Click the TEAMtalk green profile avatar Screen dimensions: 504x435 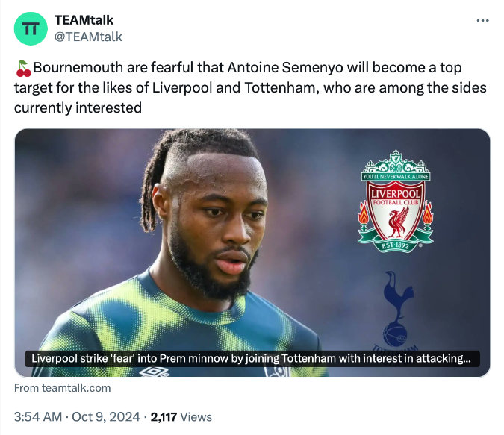point(31,28)
